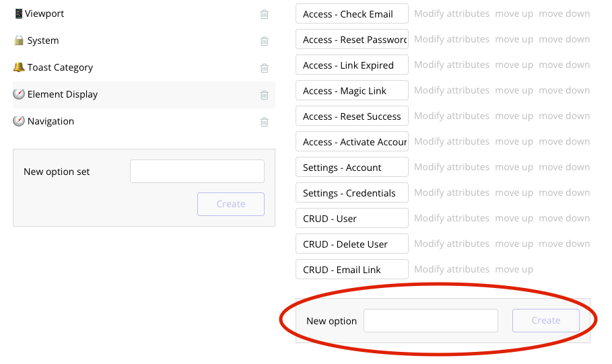Modify attributes of Access - Check Email

[x=451, y=13]
